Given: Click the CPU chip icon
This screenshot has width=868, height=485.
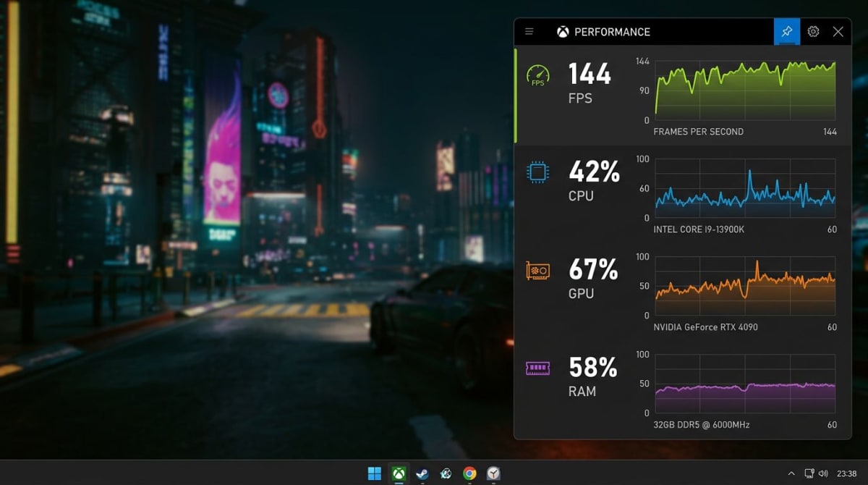Looking at the screenshot, I should 537,172.
